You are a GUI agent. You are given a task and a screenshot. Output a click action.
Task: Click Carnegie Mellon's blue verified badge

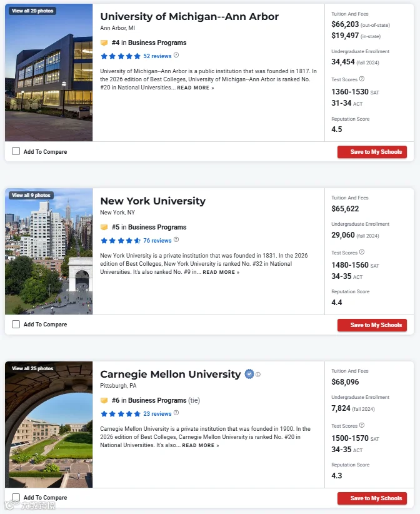pyautogui.click(x=249, y=374)
